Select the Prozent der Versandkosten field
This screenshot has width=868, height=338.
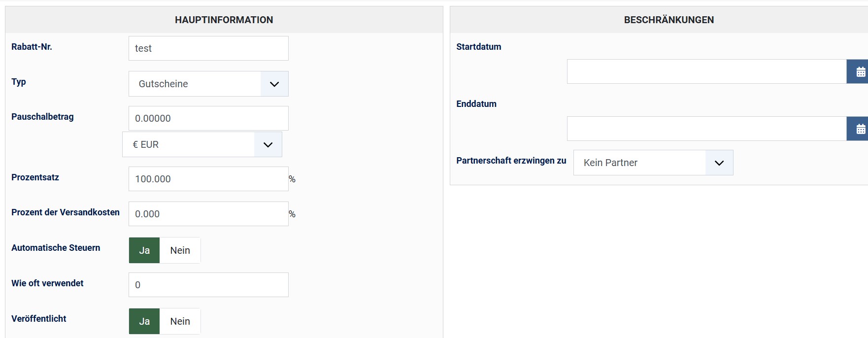pos(208,214)
